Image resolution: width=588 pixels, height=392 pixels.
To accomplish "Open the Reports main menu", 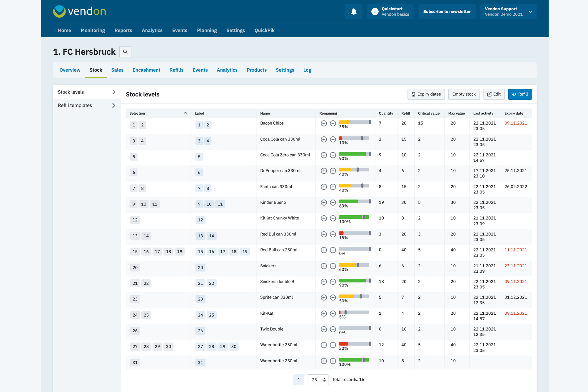I will click(x=123, y=30).
